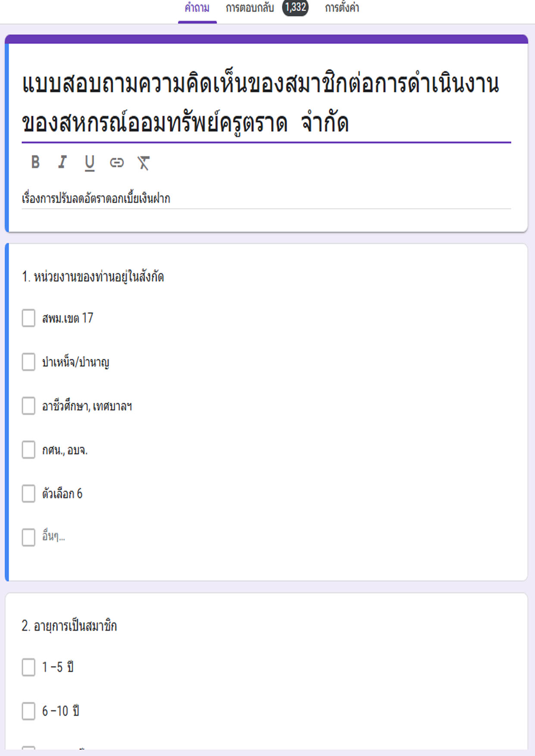Viewport: 535px width, 756px height.
Task: Check the 1-5 ปี membership option
Action: click(x=28, y=667)
